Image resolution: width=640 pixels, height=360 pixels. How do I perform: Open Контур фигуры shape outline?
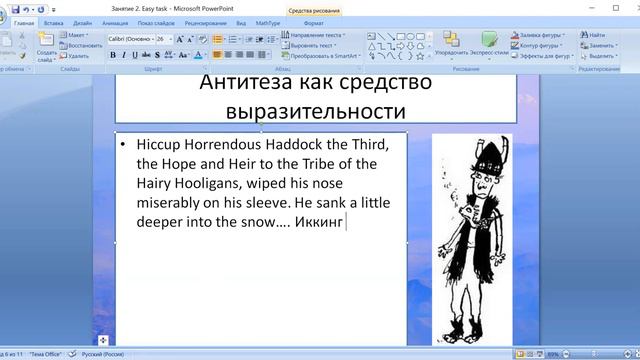pyautogui.click(x=537, y=45)
